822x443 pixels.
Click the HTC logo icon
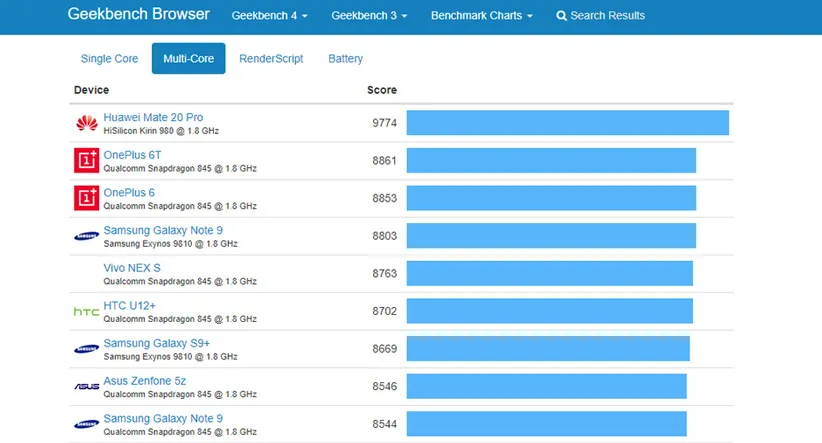(86, 312)
